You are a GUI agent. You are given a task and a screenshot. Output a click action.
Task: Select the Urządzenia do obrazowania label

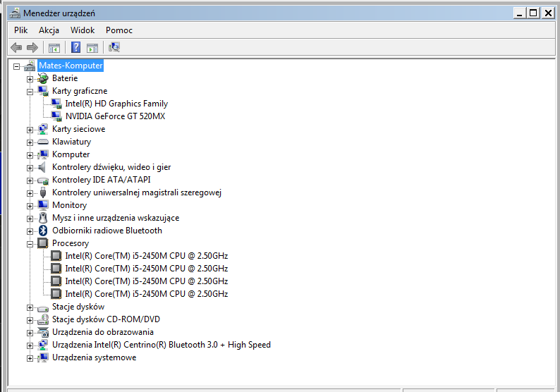click(x=103, y=332)
